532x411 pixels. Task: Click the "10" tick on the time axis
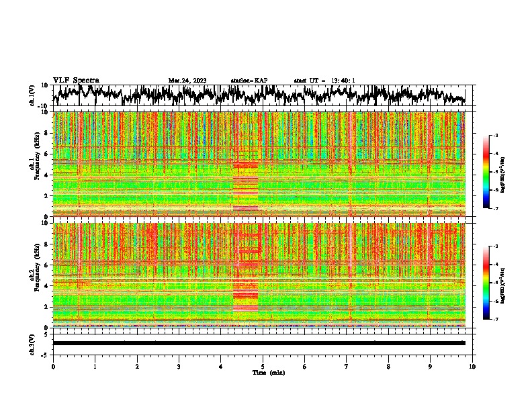(x=472, y=367)
